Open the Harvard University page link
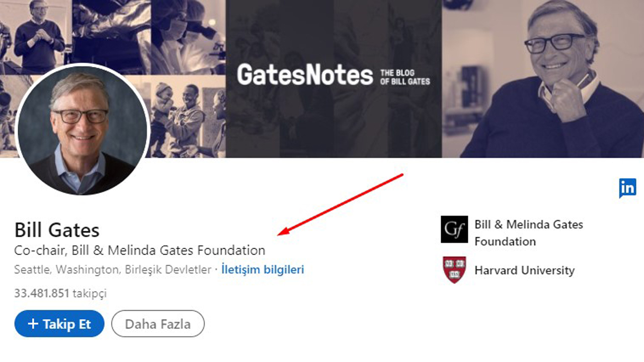The width and height of the screenshot is (644, 362). click(524, 270)
